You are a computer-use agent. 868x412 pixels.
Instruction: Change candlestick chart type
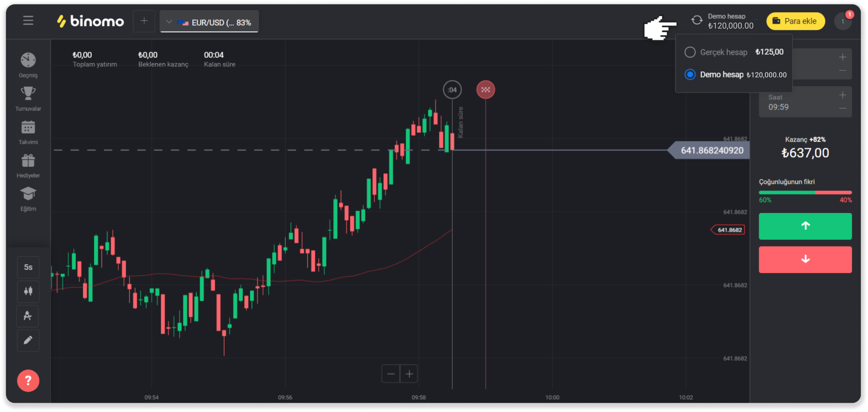(28, 291)
